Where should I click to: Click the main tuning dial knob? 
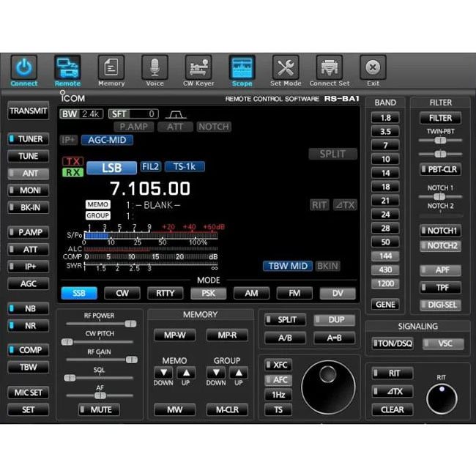[328, 386]
